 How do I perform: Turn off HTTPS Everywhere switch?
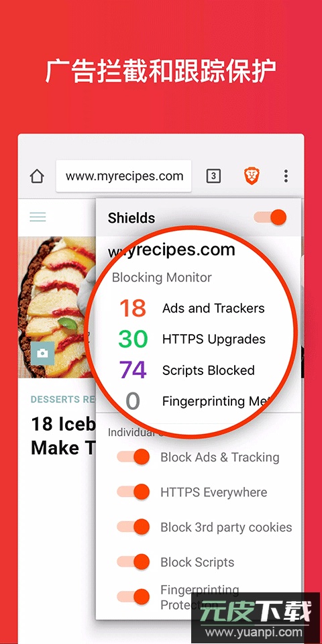(133, 492)
